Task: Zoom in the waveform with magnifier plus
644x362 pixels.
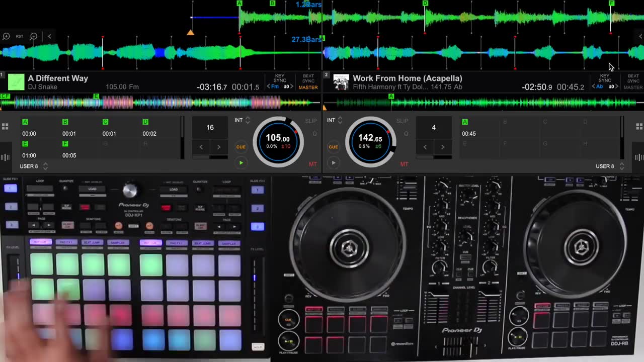Action: click(6, 36)
